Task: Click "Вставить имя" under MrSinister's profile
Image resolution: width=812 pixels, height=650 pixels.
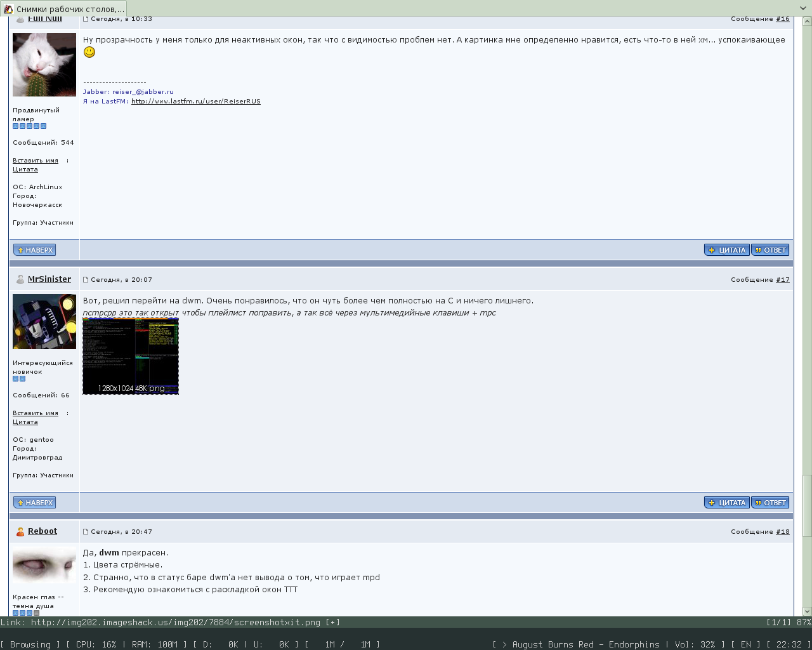Action: (x=36, y=413)
